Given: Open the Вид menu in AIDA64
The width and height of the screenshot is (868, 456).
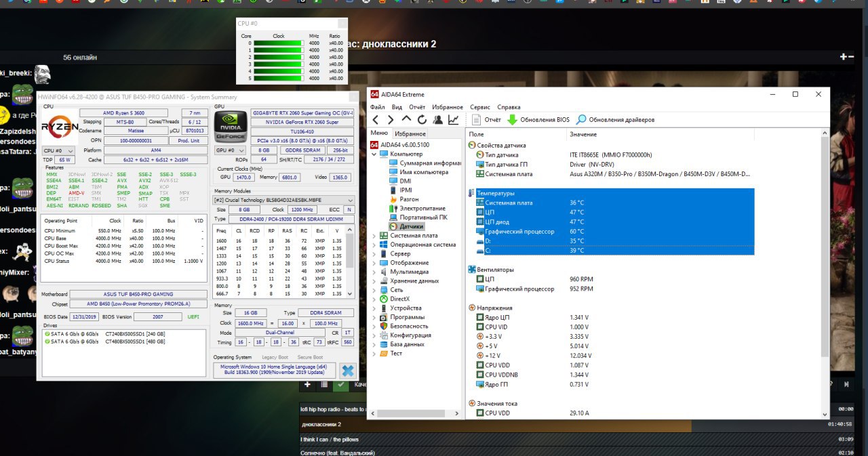Looking at the screenshot, I should pos(397,107).
